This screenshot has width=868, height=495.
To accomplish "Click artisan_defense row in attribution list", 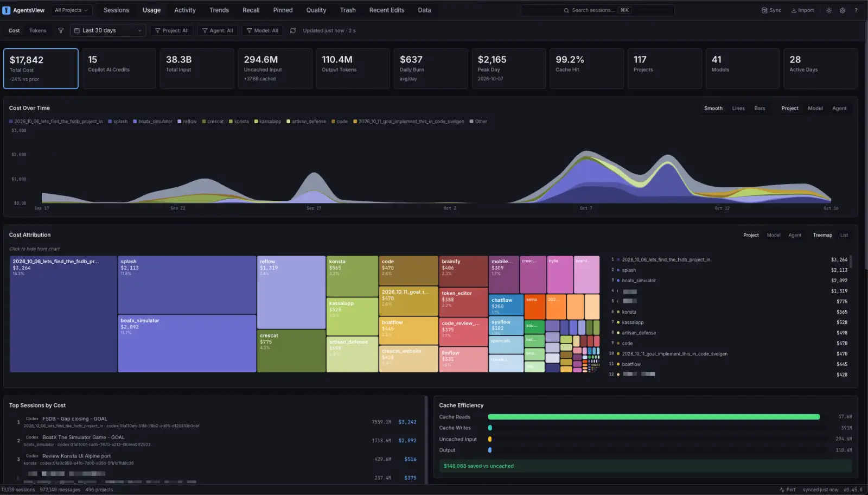I will click(729, 333).
